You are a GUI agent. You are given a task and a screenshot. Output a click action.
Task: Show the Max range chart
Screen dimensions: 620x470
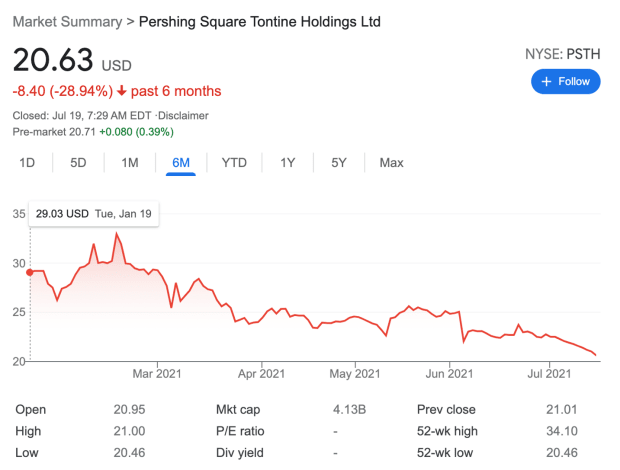(391, 163)
